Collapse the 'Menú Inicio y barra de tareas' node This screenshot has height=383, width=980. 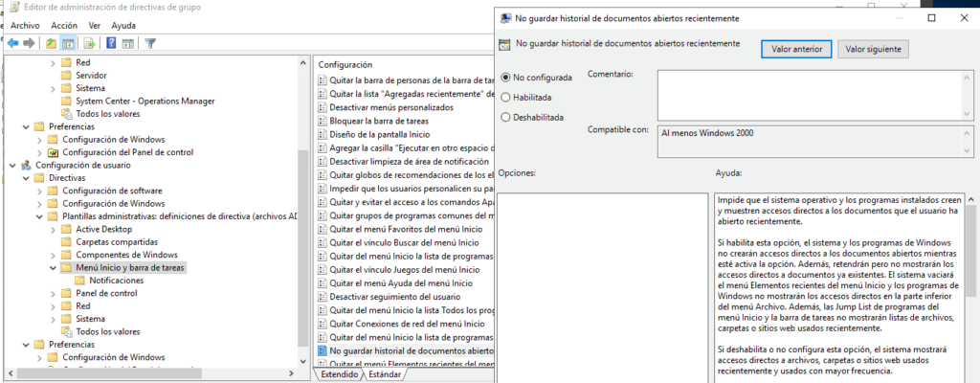[x=53, y=268]
